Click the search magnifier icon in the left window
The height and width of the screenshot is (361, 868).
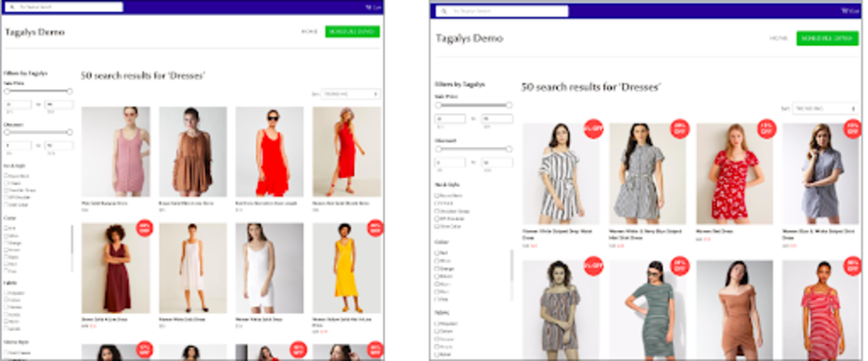pyautogui.click(x=11, y=8)
